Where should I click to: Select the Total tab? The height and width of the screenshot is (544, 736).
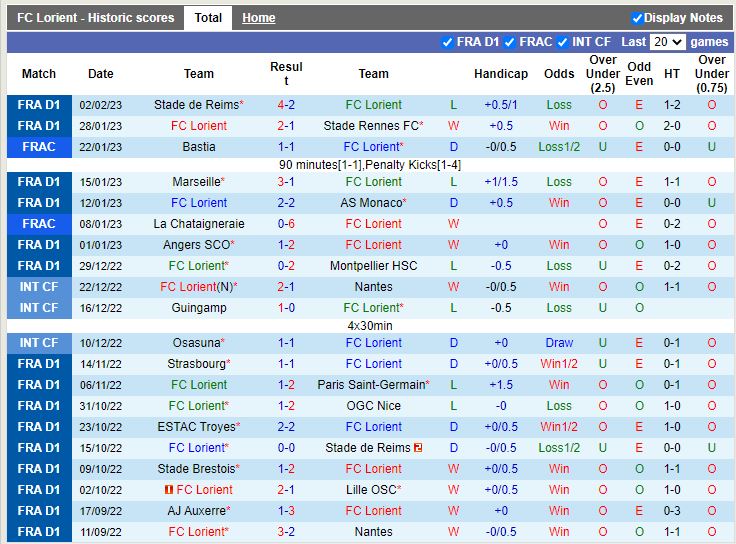pyautogui.click(x=208, y=18)
